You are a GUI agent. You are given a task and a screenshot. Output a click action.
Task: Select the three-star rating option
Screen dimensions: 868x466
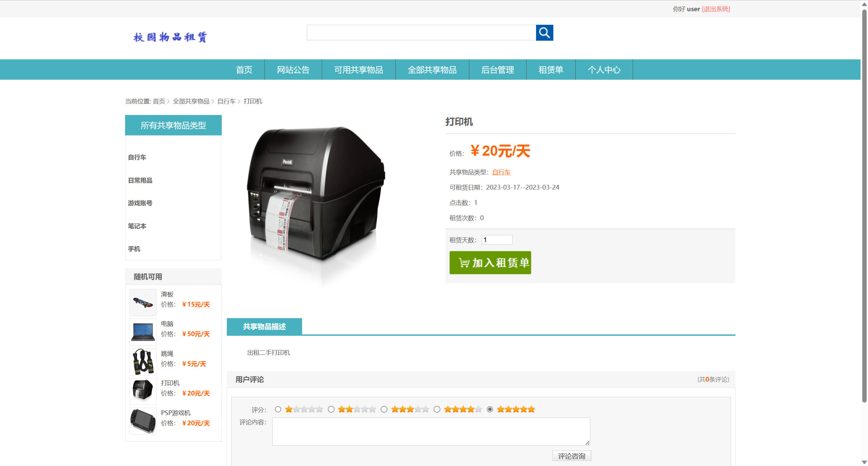(384, 409)
